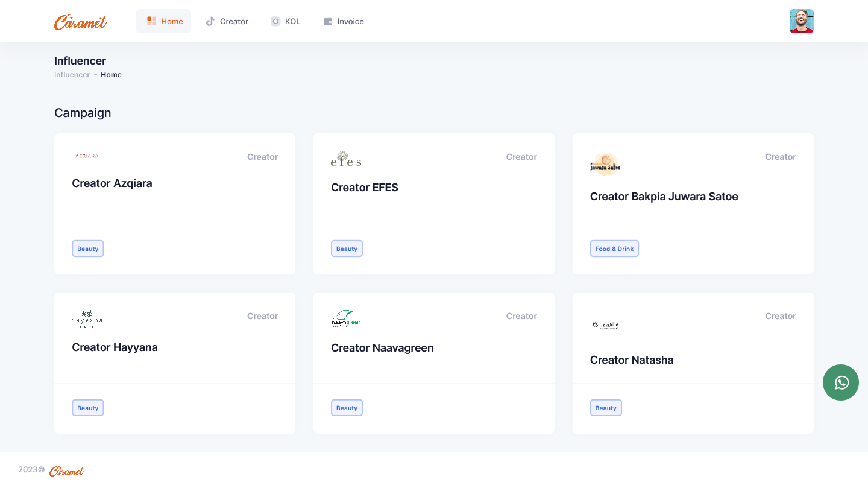Image resolution: width=868 pixels, height=488 pixels.
Task: Go to the Home nav tab
Action: [164, 21]
